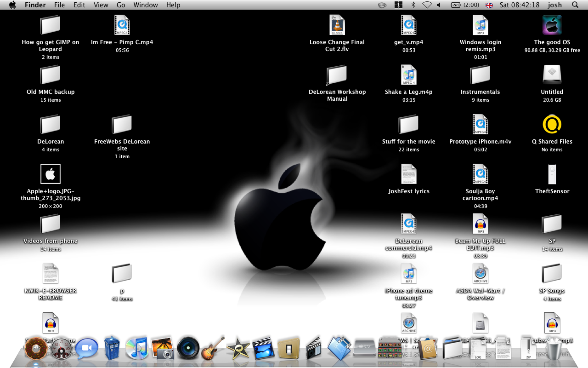Open the File menu
This screenshot has height=368, width=588.
pyautogui.click(x=59, y=5)
